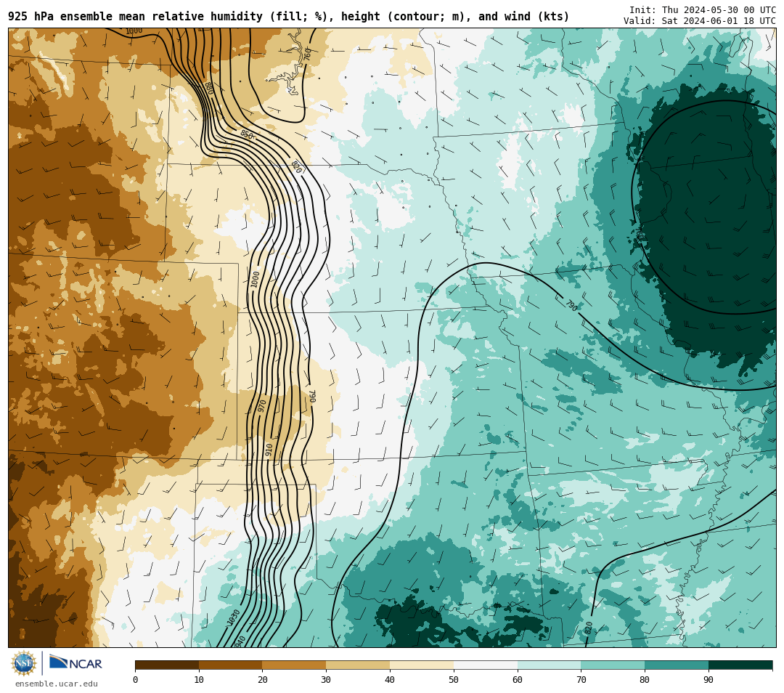Screen dimensions: 784x693
Task: Click the colorbar tick label 60
Action: click(x=518, y=679)
